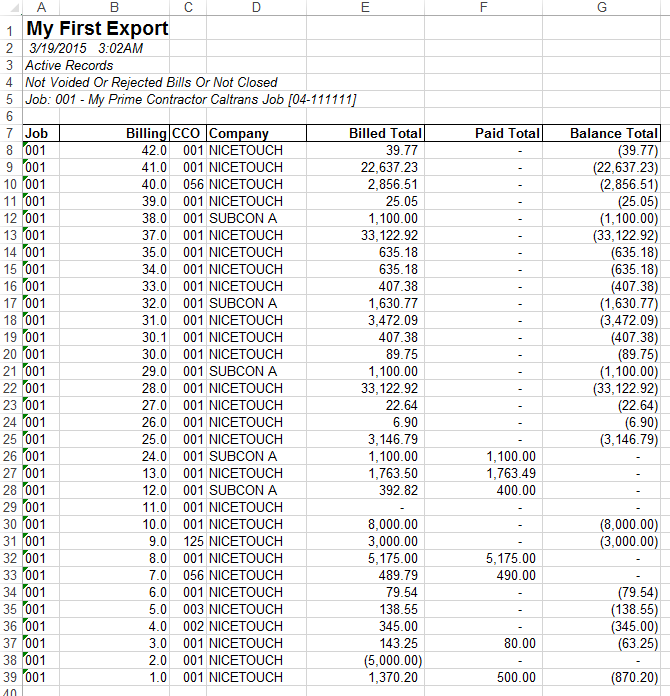This screenshot has width=670, height=696.
Task: Select row 39 header
Action: [11, 677]
